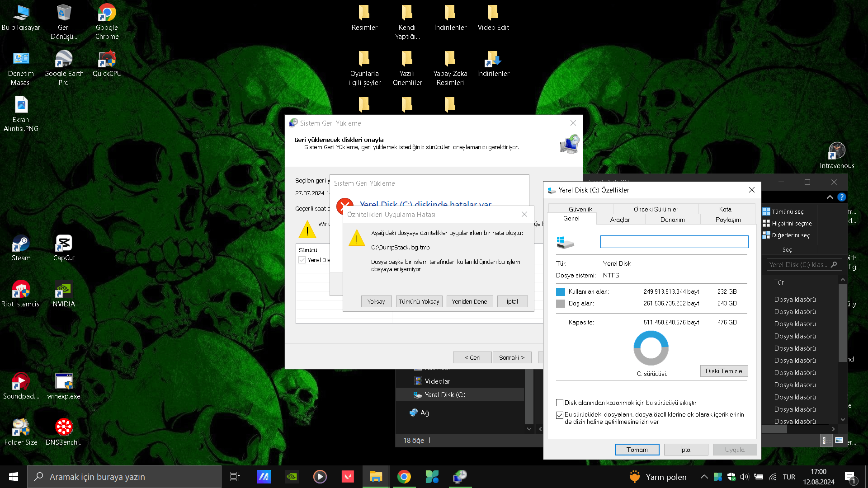Click File Explorer taskbar icon
The height and width of the screenshot is (488, 868).
(376, 476)
